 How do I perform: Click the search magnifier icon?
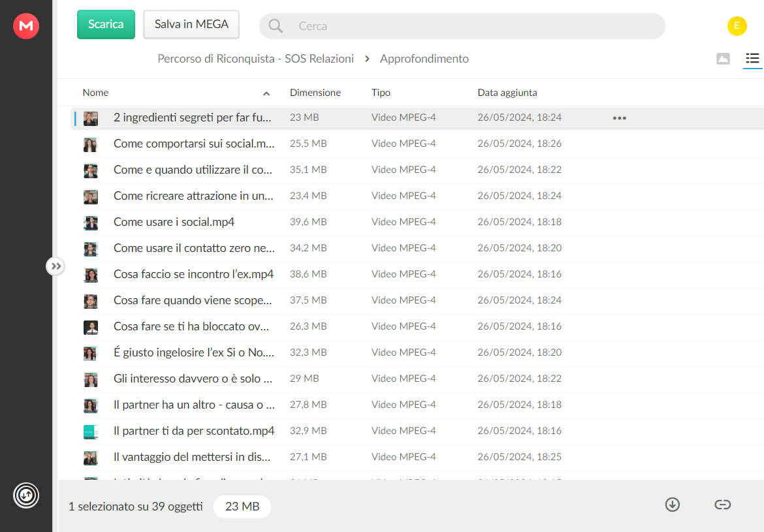click(x=276, y=26)
